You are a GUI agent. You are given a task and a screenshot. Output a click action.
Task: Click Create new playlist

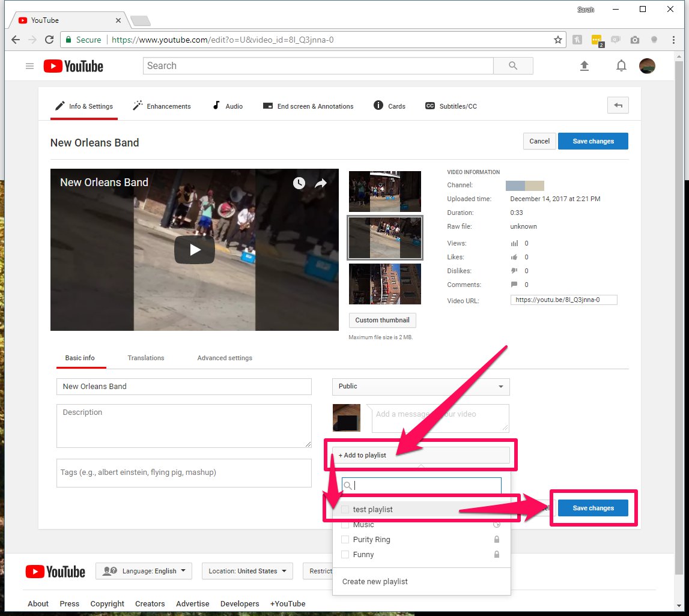tap(375, 581)
